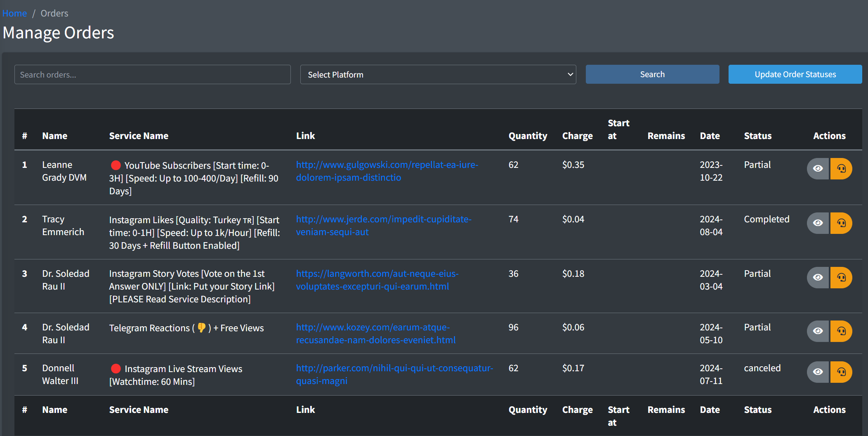Click the footer Service Name column header
Screen dimensions: 868x436
pyautogui.click(x=139, y=410)
